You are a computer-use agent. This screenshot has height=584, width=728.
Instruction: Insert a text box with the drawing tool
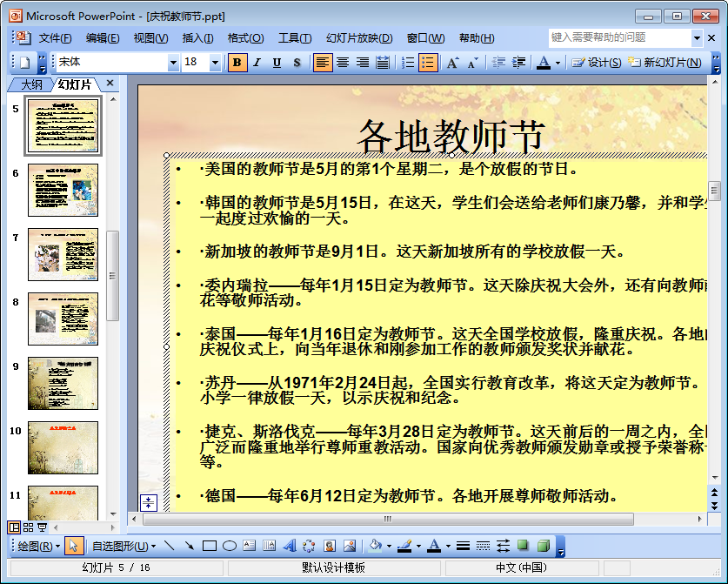(x=249, y=547)
